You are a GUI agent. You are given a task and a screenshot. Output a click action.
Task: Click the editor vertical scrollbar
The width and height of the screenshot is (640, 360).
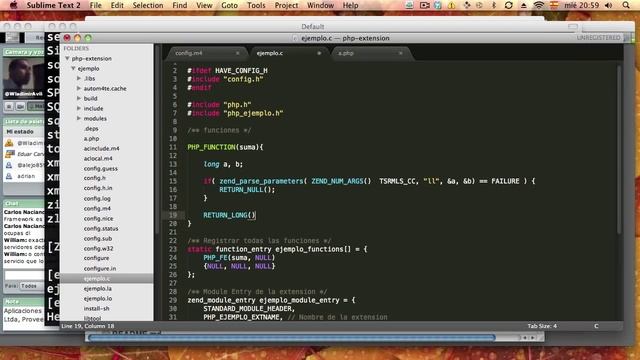(619, 149)
